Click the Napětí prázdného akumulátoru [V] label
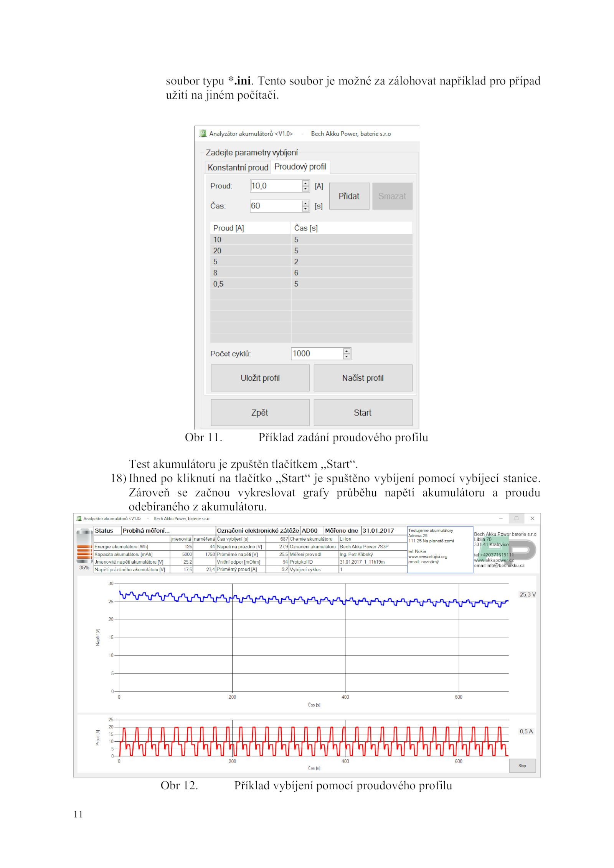Viewport: 614px width, 868px height. (x=132, y=569)
